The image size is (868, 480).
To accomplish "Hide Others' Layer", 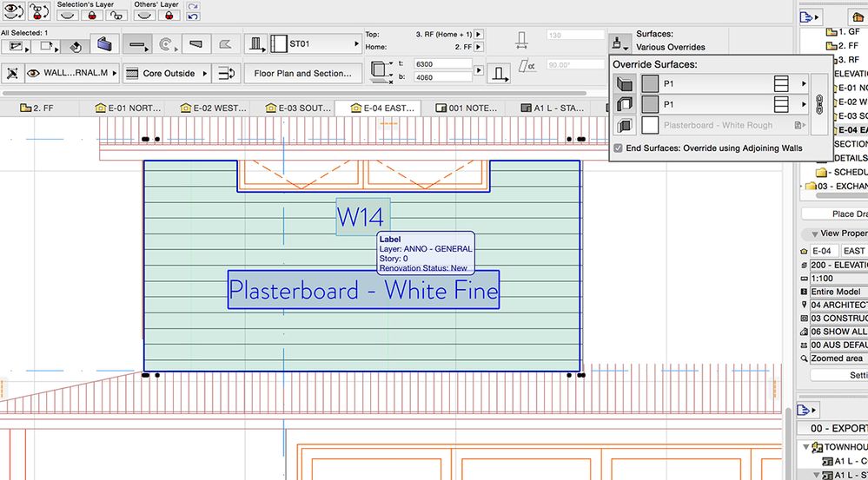I will point(145,15).
